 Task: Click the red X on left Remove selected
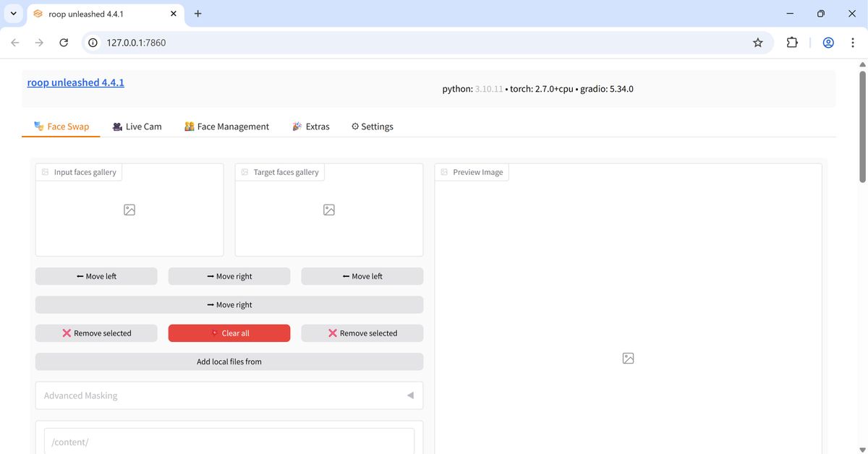65,333
